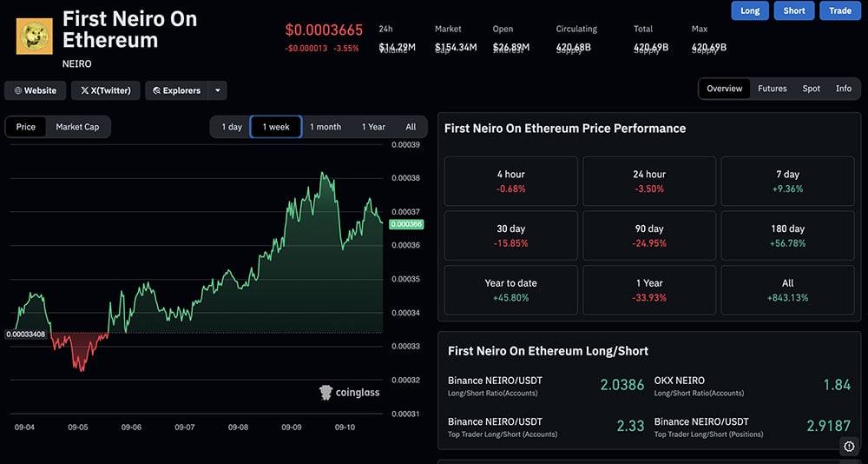
Task: Click the First Neiro On Ethereum Price Performance heading
Action: click(565, 129)
